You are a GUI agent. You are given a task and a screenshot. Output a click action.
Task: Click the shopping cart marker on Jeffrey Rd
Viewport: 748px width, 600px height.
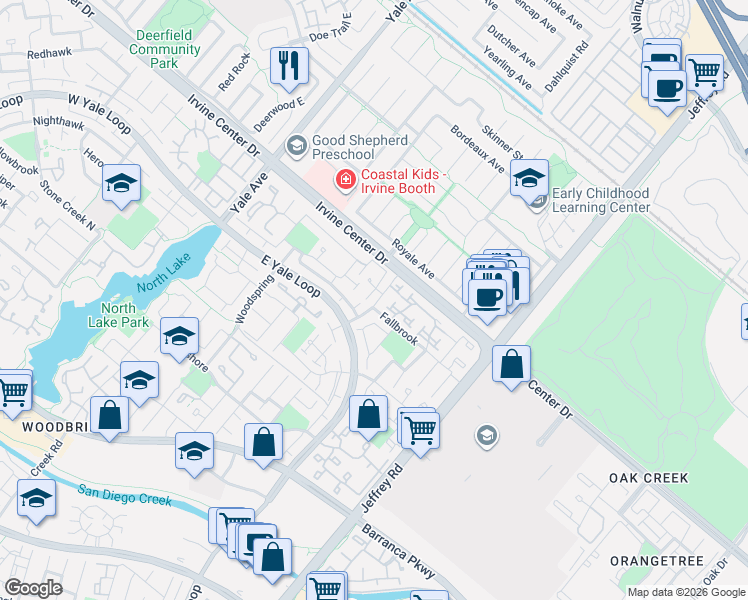point(420,432)
